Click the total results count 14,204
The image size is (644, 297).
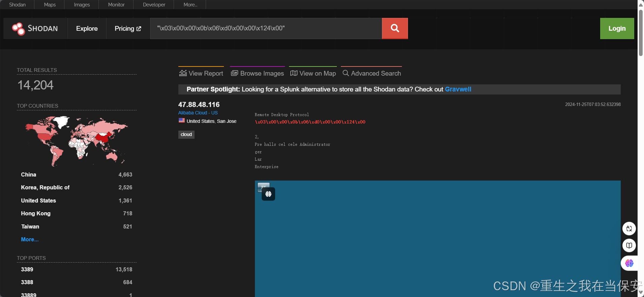pos(35,85)
